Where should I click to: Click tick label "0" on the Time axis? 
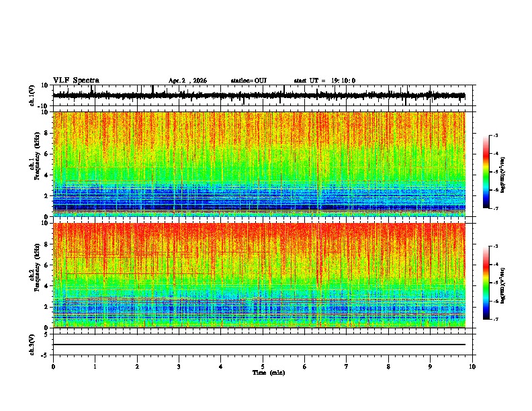tap(53, 367)
